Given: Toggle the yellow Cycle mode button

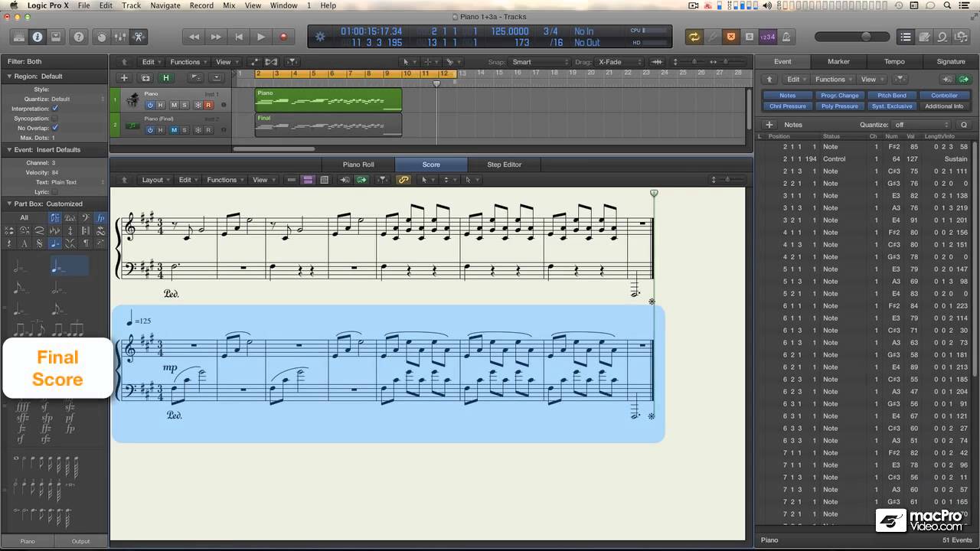Looking at the screenshot, I should [x=694, y=36].
